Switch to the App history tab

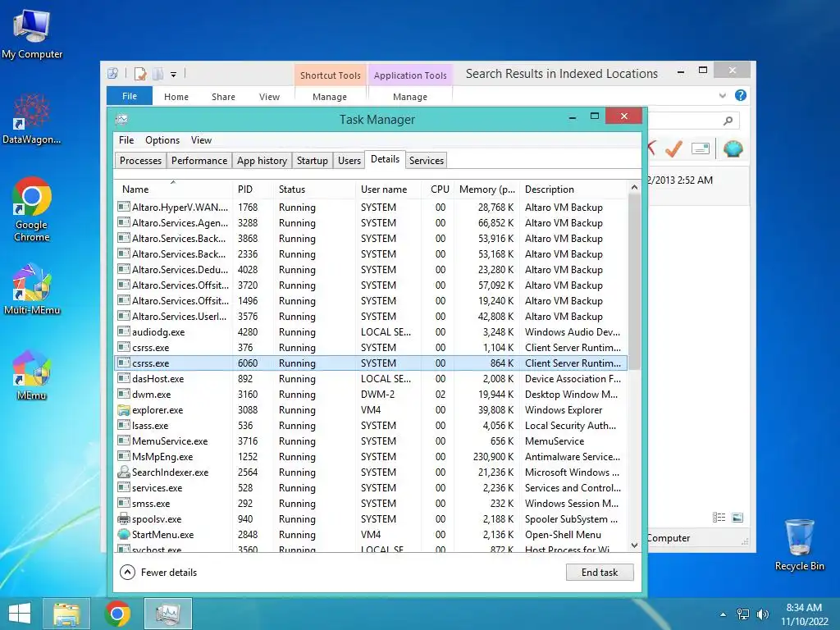coord(262,161)
